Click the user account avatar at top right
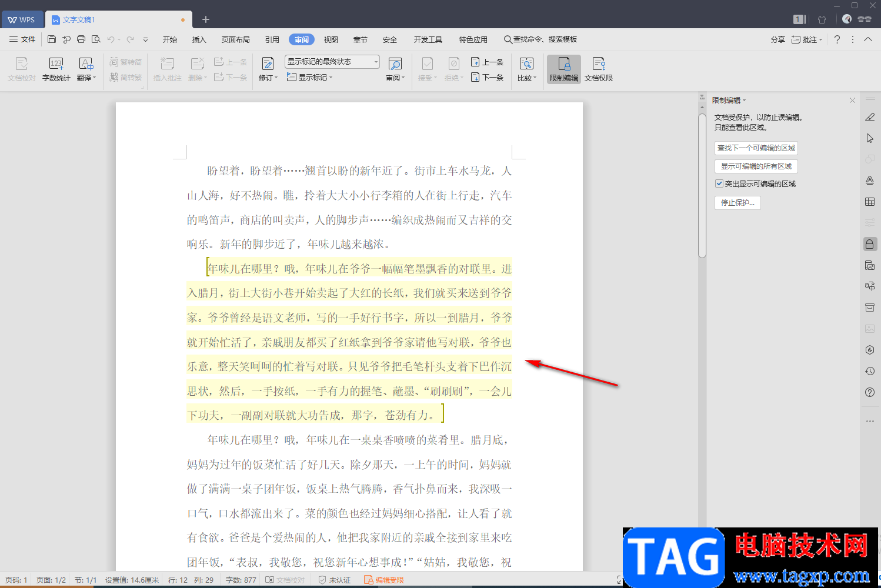The width and height of the screenshot is (881, 588). [847, 19]
